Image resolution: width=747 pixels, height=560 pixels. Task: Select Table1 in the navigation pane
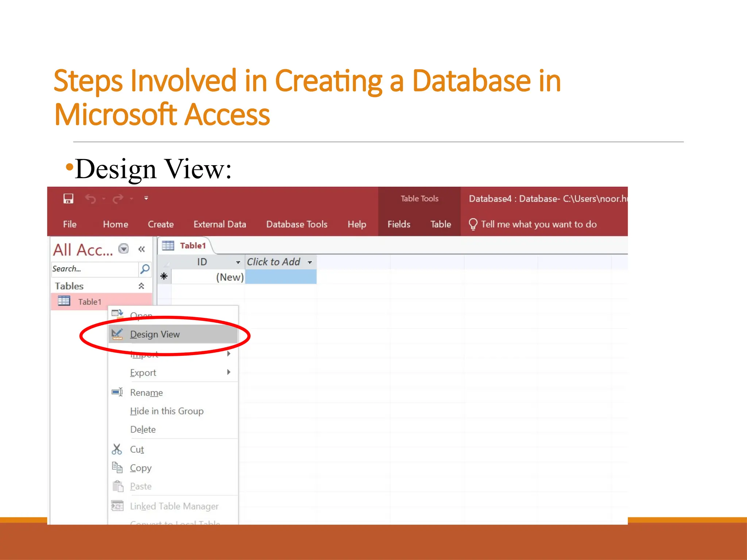point(101,302)
